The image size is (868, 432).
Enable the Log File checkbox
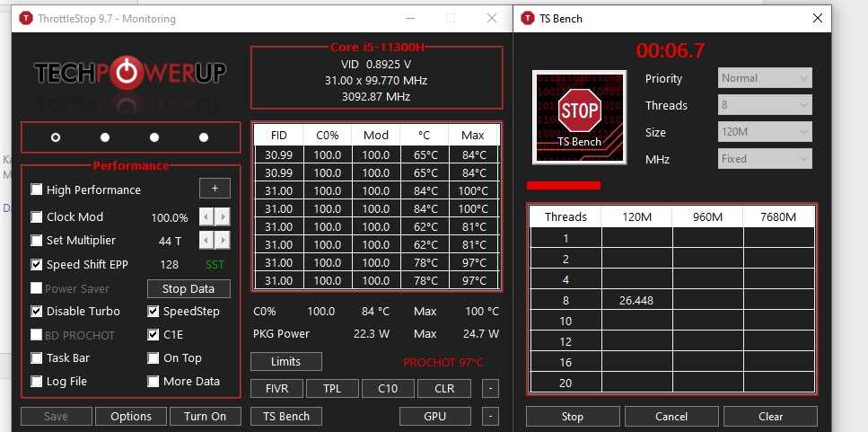click(x=37, y=381)
